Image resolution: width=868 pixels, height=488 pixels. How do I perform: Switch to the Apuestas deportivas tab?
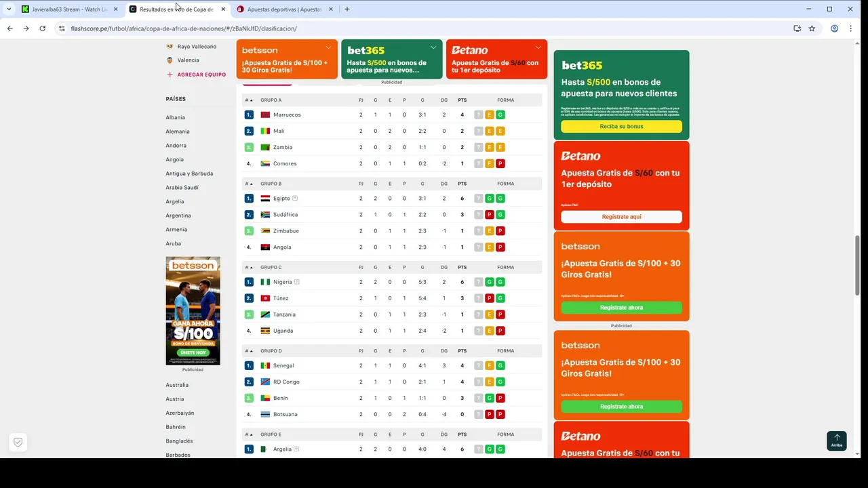click(x=285, y=9)
